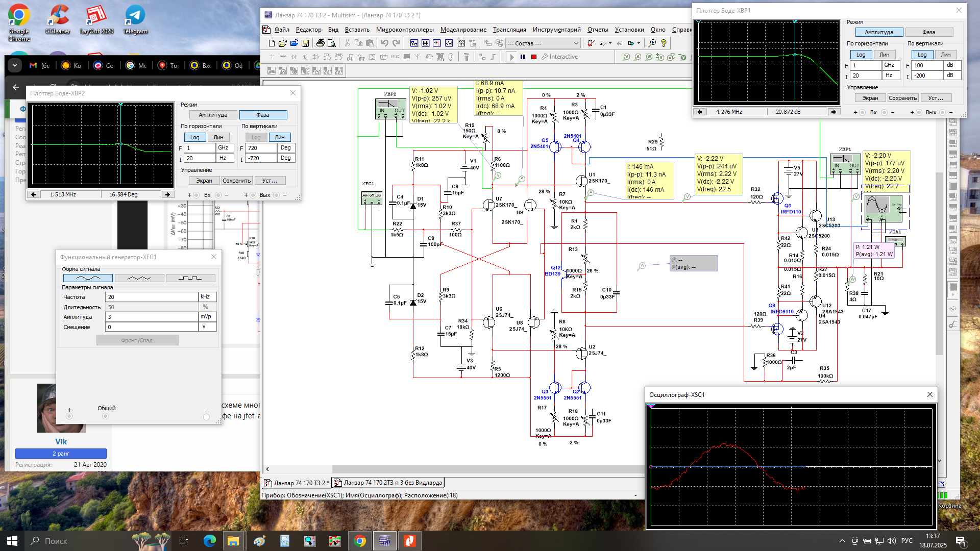The width and height of the screenshot is (980, 551).
Task: Click the Print icon in toolbar
Action: click(320, 43)
